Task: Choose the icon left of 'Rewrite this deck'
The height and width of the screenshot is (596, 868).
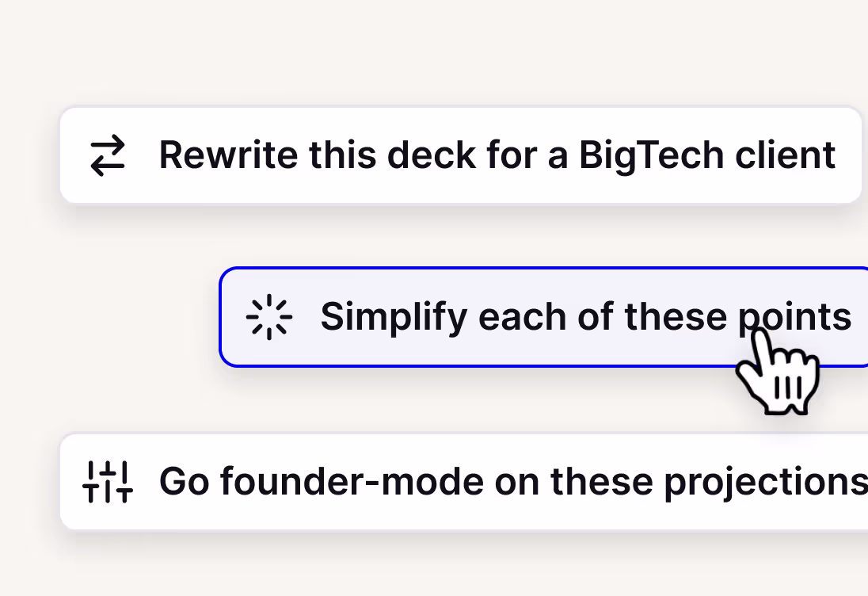Action: (108, 155)
